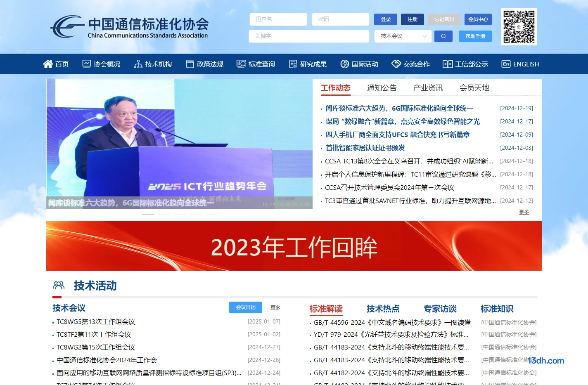Click the 会议日历 button

coord(246,307)
